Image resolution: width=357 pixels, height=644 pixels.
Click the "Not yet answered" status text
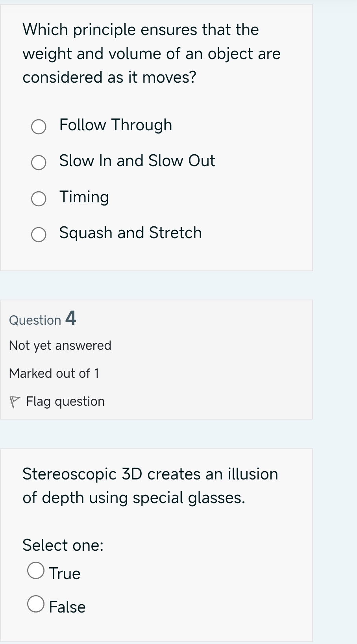pyautogui.click(x=60, y=346)
